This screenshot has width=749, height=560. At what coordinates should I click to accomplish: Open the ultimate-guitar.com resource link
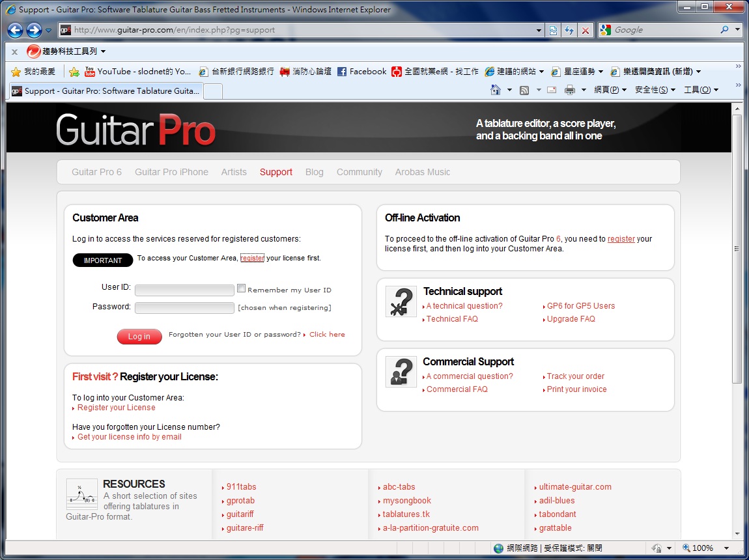click(x=575, y=487)
